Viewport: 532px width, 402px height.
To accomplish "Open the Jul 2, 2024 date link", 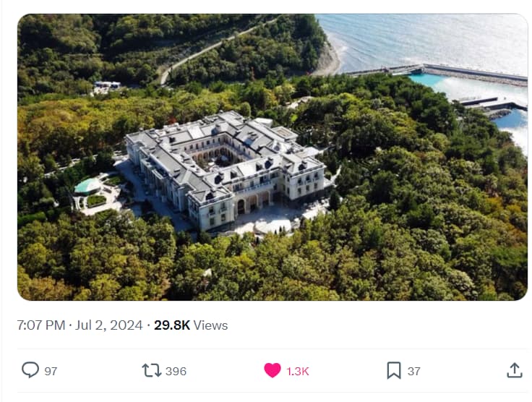I will (x=109, y=325).
